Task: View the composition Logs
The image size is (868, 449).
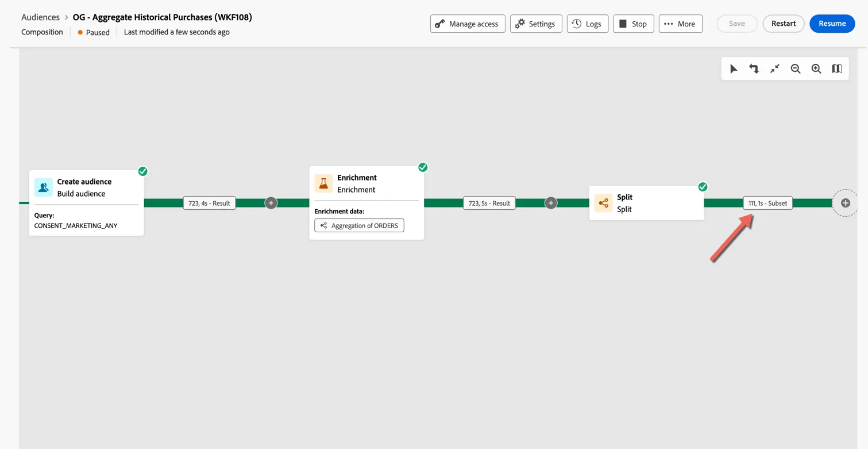Action: click(x=588, y=24)
